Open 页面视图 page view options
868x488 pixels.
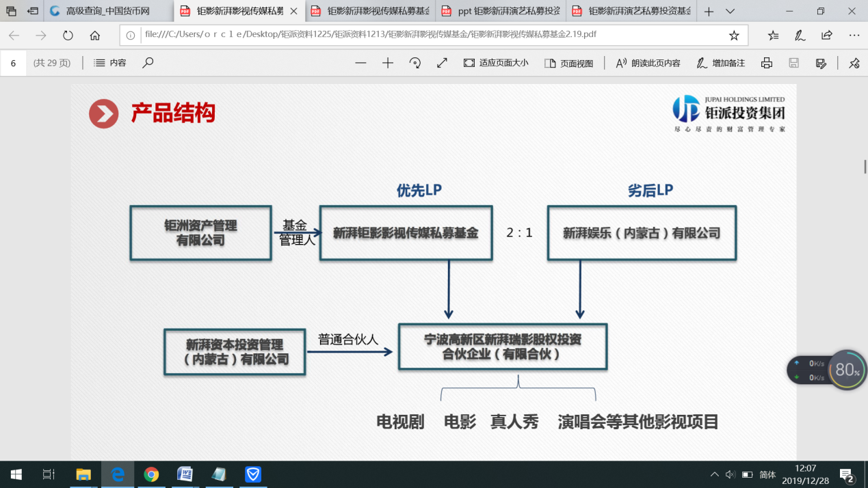click(568, 63)
